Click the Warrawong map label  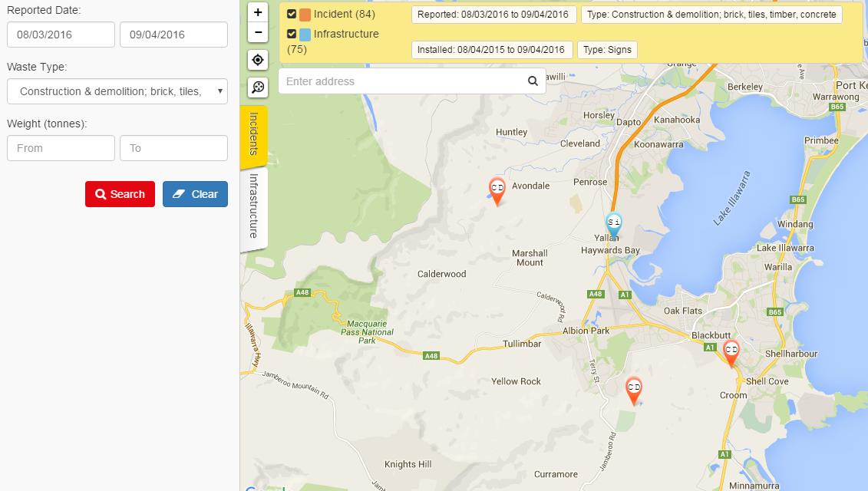coord(836,97)
